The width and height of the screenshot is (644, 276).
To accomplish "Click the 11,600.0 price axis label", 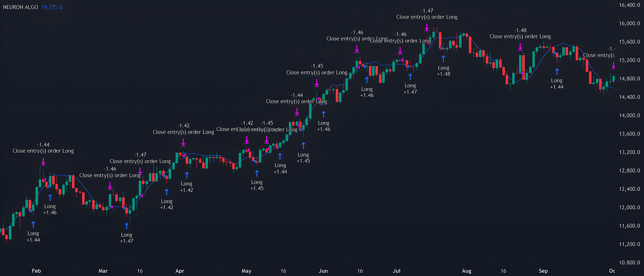I will tap(630, 226).
